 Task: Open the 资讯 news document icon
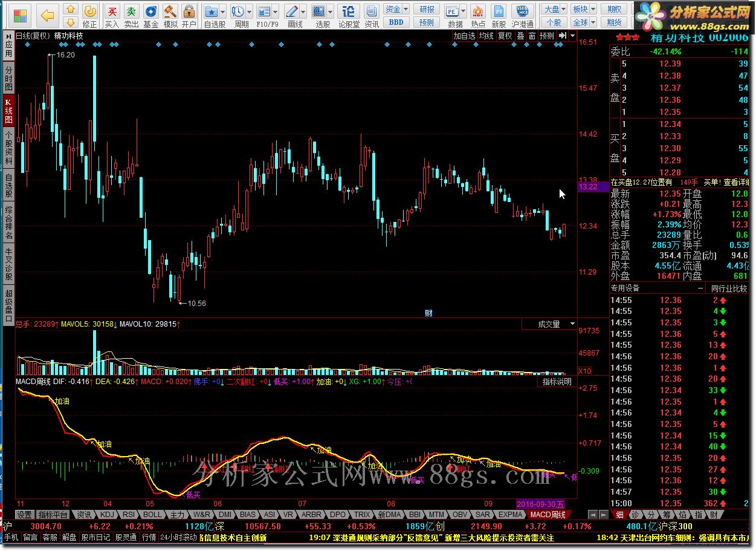click(372, 15)
